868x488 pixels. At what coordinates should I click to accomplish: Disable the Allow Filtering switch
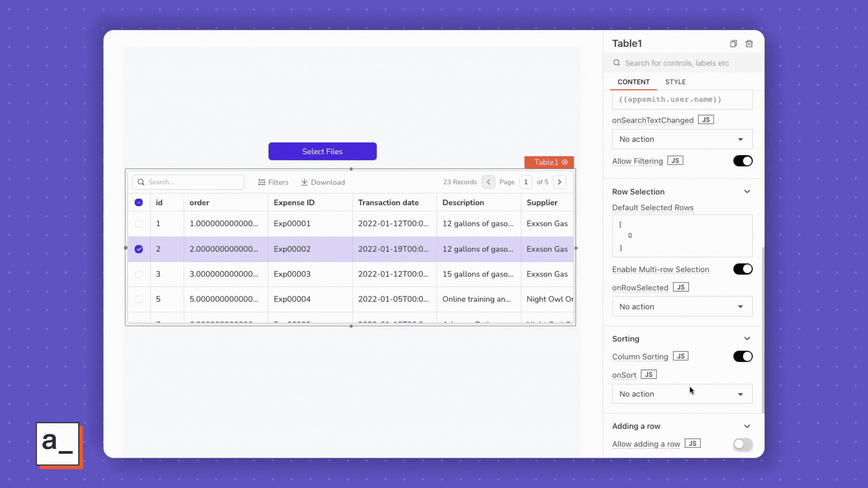pyautogui.click(x=742, y=161)
